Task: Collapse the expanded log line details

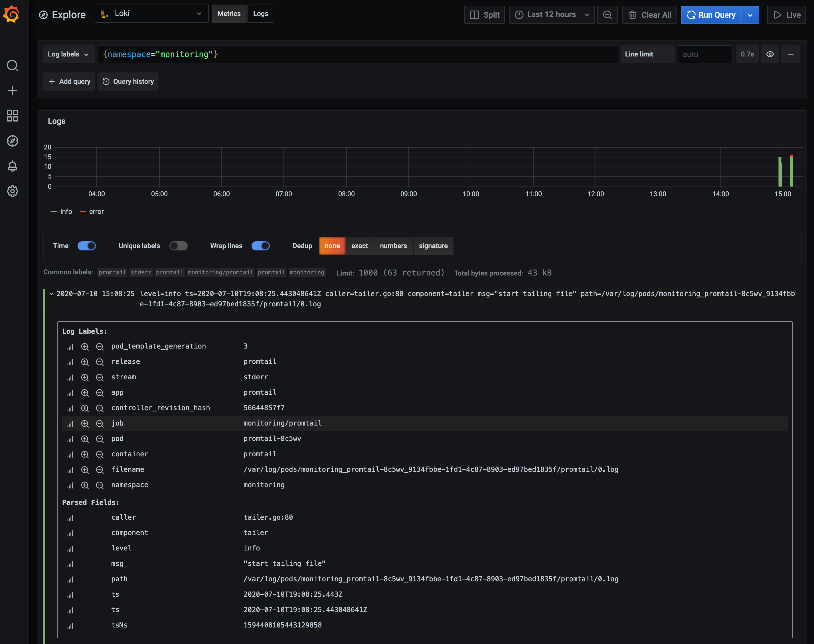Action: [51, 294]
